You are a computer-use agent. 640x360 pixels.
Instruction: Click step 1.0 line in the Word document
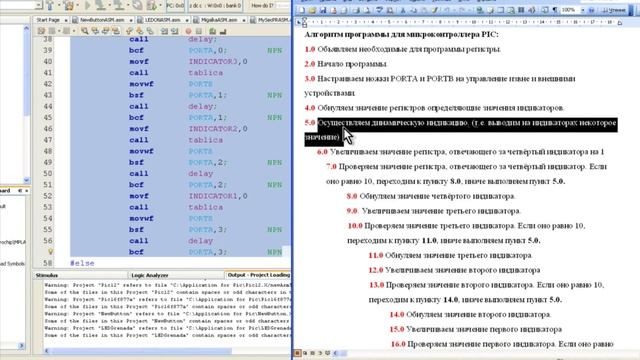tap(403, 49)
